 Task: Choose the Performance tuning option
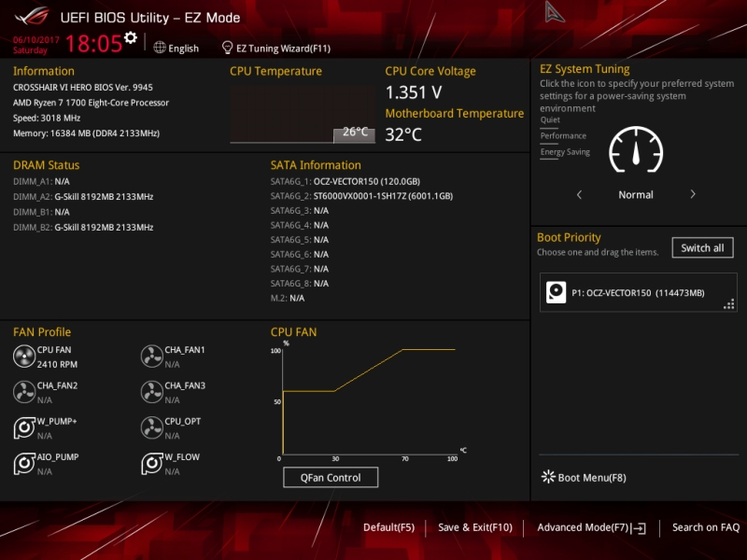pos(563,135)
